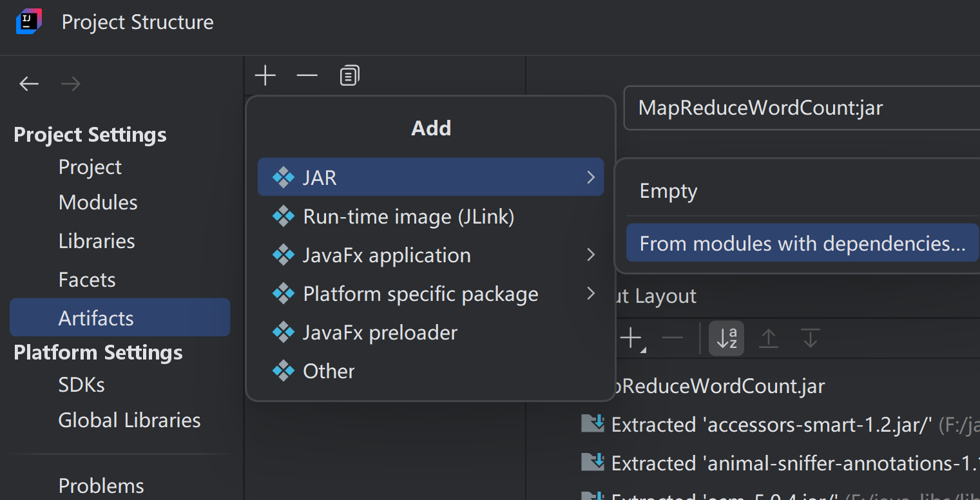Open Modules settings page
The height and width of the screenshot is (500, 980).
[98, 202]
